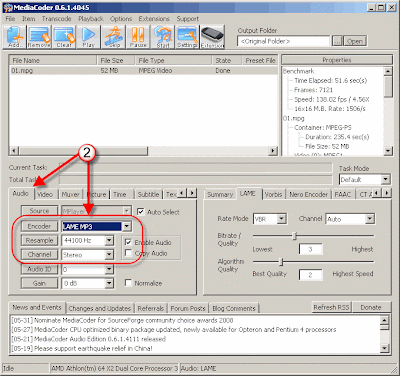Click the Add file toolbar icon
The width and height of the screenshot is (400, 376).
(x=15, y=37)
